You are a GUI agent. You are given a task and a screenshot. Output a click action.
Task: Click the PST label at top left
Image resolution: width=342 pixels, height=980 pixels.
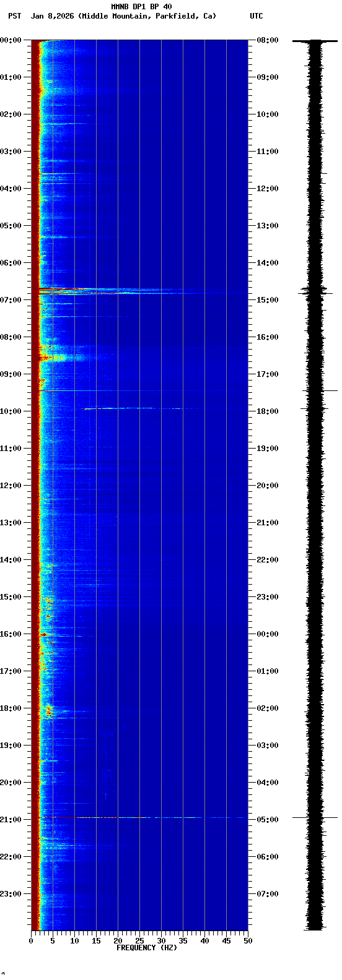[x=14, y=16]
